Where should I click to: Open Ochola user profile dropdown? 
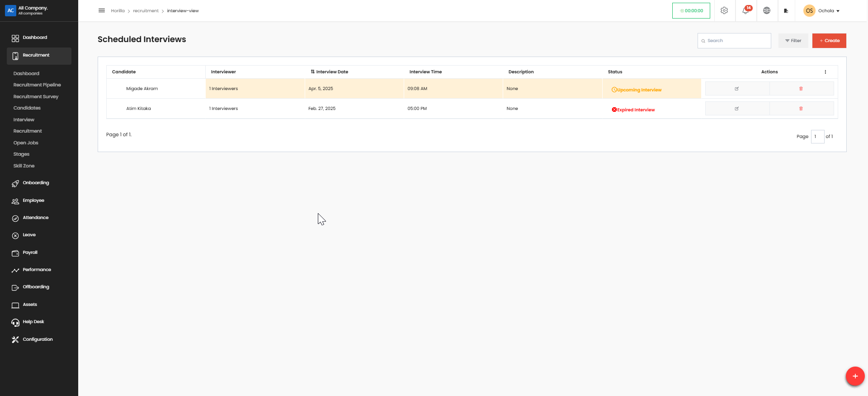tap(822, 11)
